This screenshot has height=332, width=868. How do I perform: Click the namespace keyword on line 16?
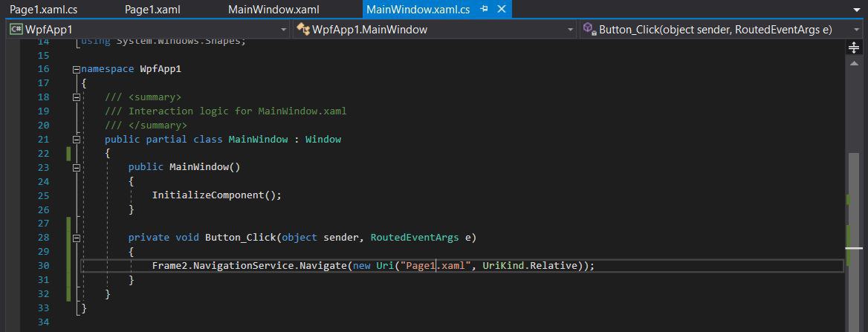click(108, 69)
